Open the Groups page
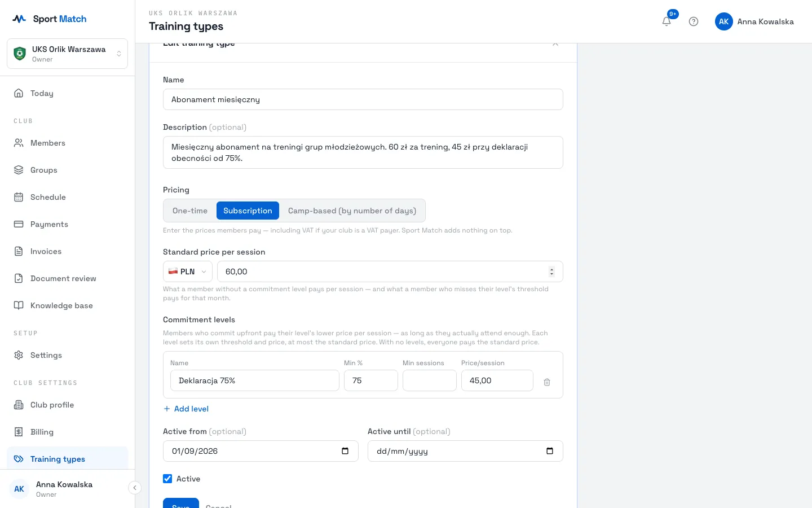 [x=68, y=170]
